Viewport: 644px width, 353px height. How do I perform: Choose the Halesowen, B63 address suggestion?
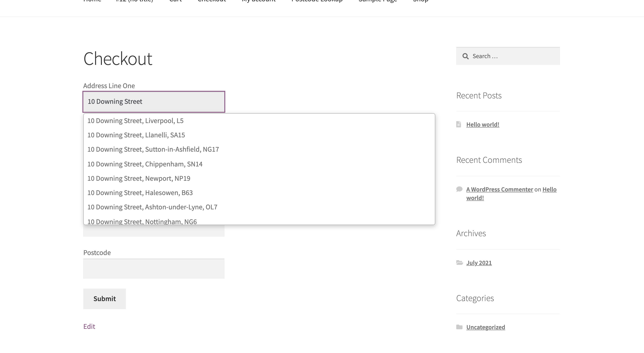[x=140, y=192]
